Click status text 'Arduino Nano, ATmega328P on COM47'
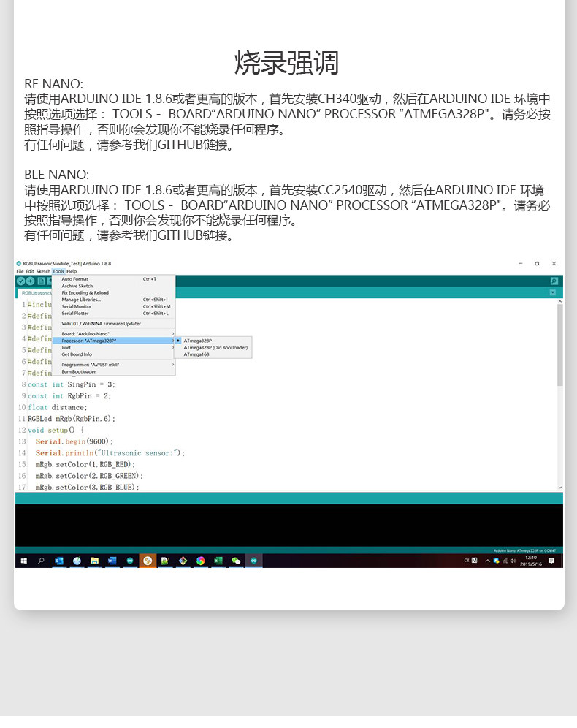This screenshot has width=577, height=728. point(524,550)
